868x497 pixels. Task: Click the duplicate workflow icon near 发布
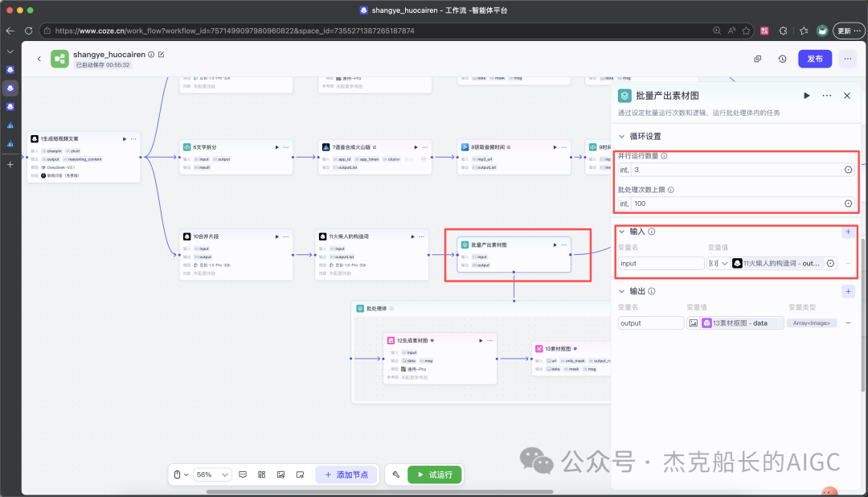(757, 59)
